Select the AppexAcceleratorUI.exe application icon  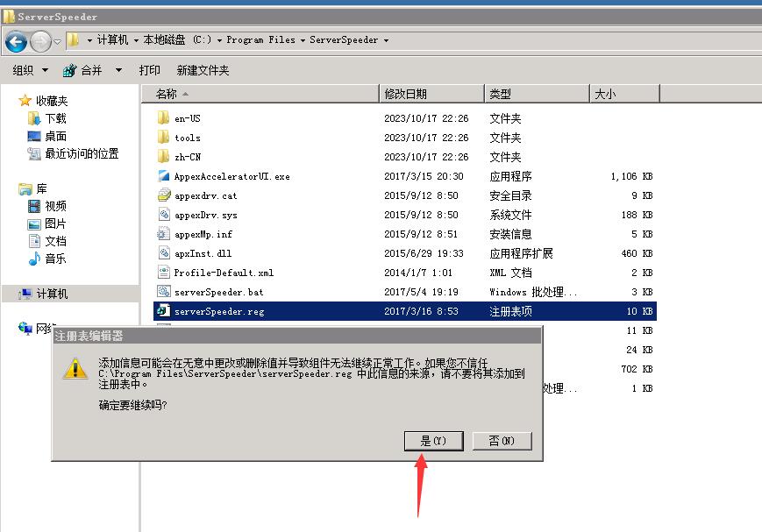pos(163,176)
